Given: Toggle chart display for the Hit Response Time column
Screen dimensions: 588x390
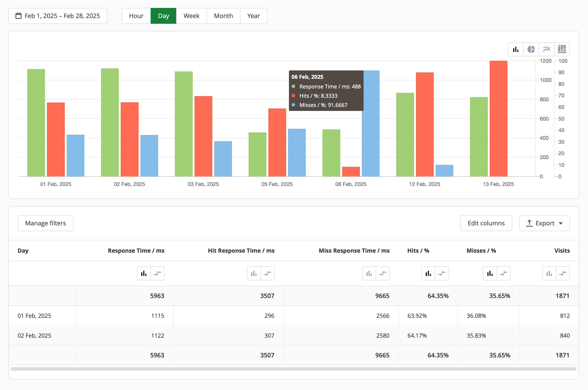Looking at the screenshot, I should point(254,273).
